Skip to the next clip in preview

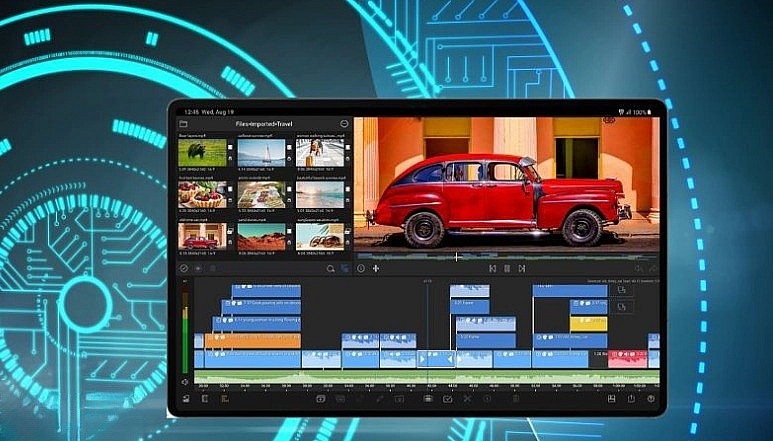pos(522,269)
